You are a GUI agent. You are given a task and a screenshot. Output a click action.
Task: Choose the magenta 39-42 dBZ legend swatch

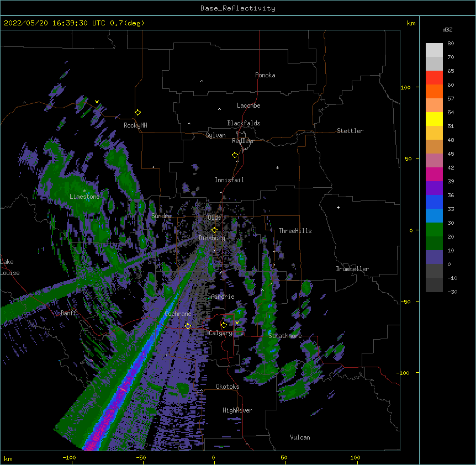[x=434, y=174]
